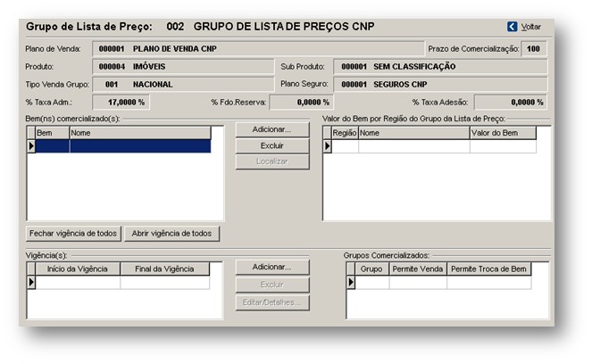Screen dimensions: 592x364
Task: Click the Prazo de Comercialização field
Action: (x=533, y=49)
